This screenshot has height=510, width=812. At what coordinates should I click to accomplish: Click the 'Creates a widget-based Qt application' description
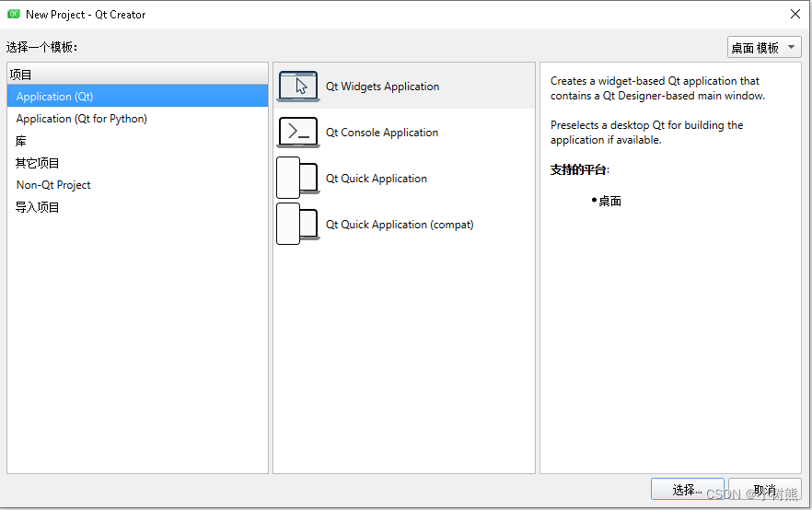657,88
